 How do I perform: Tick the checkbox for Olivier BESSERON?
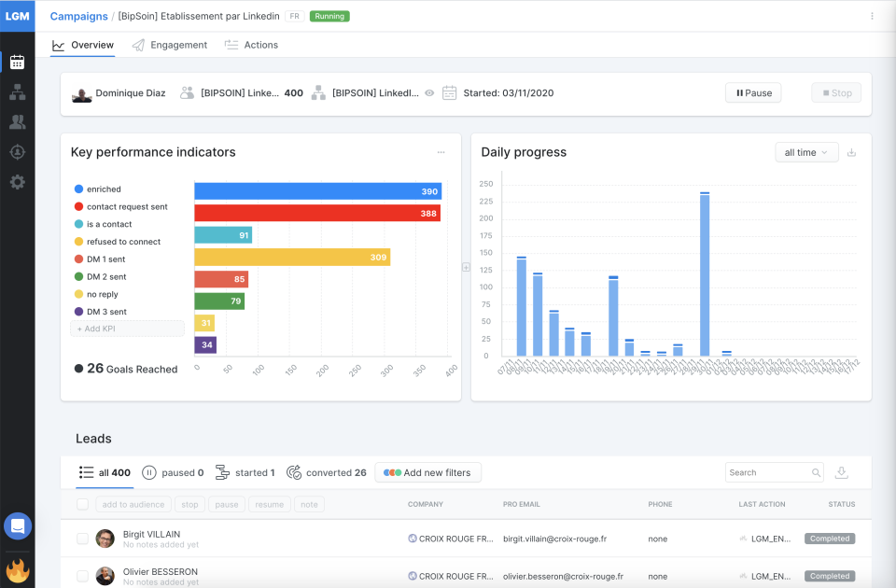(x=83, y=576)
